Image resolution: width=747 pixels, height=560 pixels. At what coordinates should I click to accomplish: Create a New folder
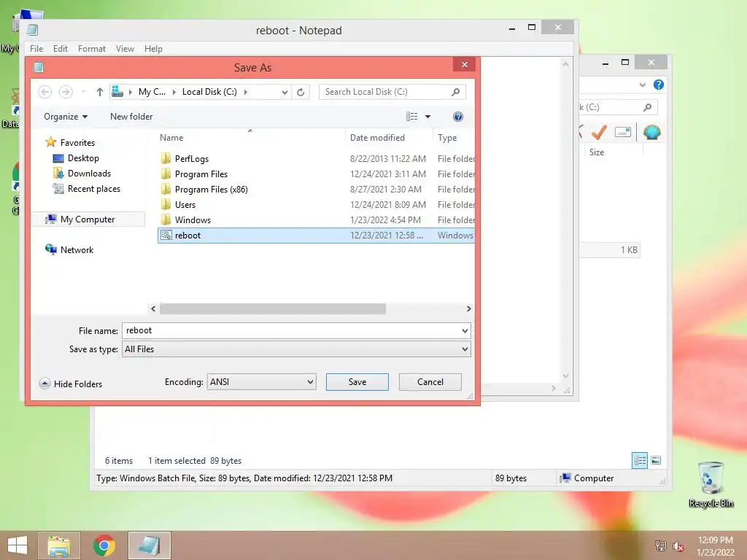pos(131,117)
